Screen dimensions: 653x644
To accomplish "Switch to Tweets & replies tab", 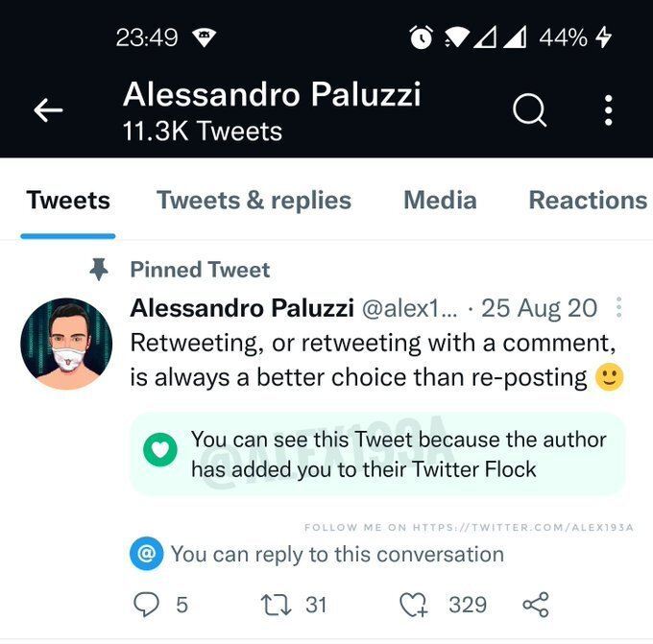I will coord(254,201).
